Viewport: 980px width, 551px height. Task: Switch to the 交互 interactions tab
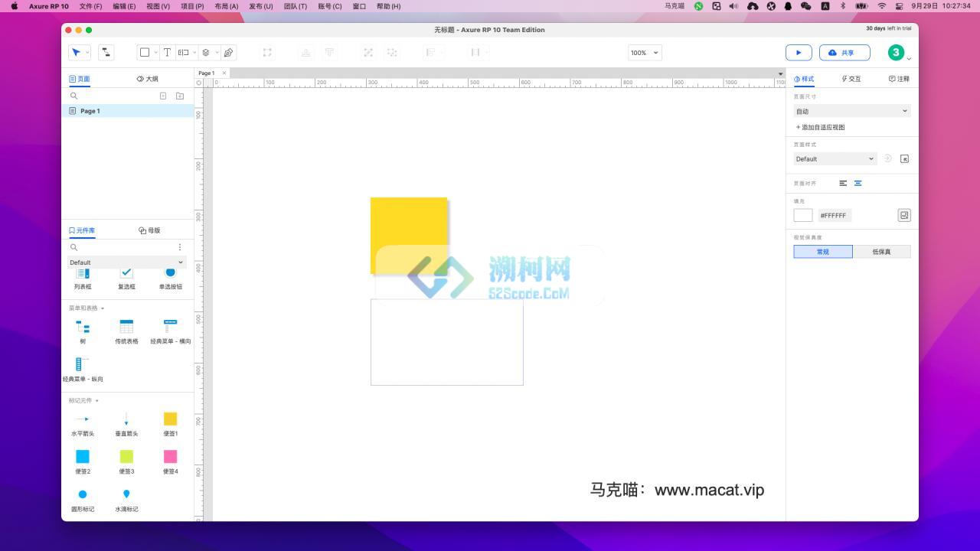tap(851, 79)
